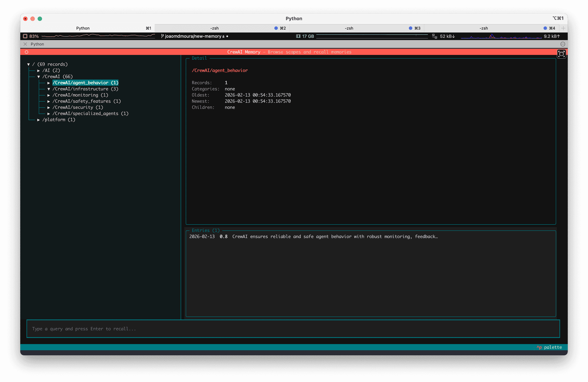Click the git branch icon in status bar
588x382 pixels.
[x=162, y=36]
